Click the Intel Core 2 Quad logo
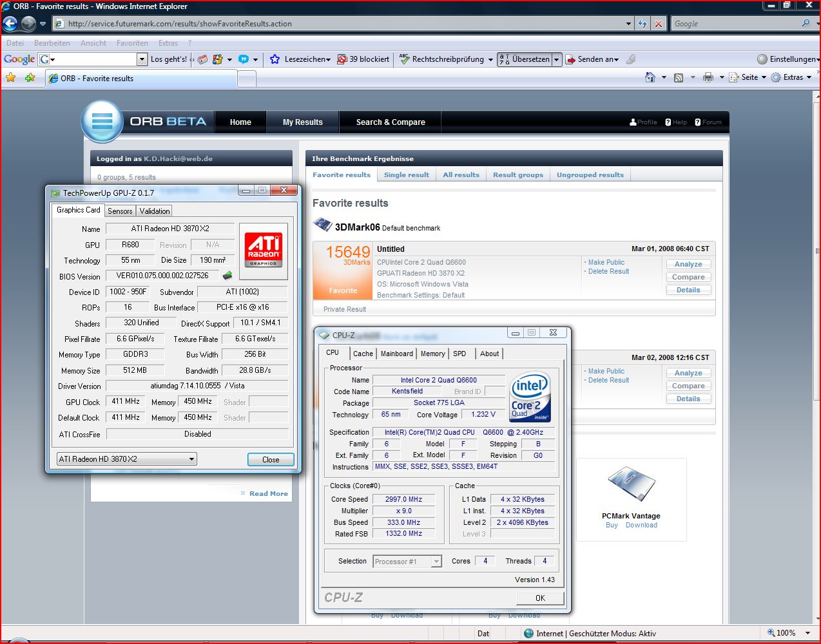The image size is (821, 644). (530, 397)
